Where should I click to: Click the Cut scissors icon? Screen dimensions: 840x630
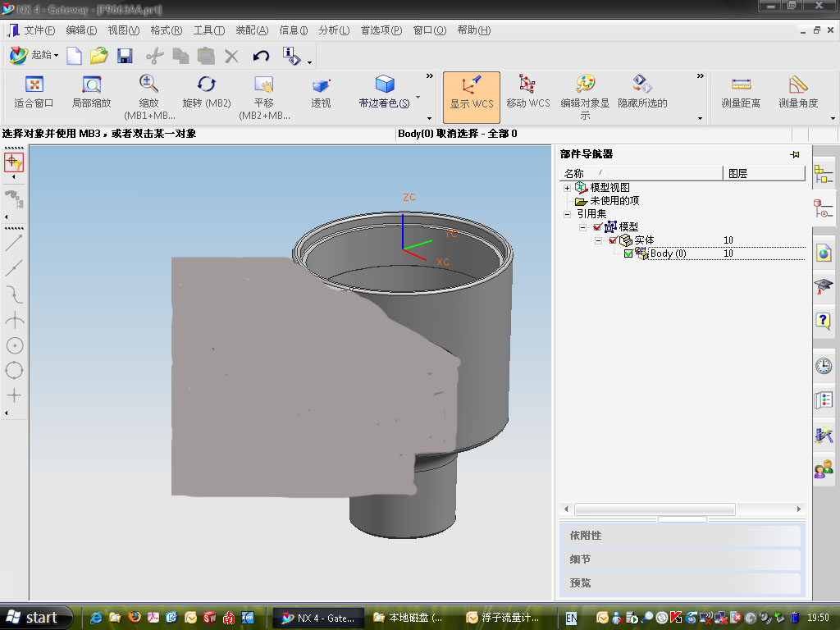(x=155, y=56)
